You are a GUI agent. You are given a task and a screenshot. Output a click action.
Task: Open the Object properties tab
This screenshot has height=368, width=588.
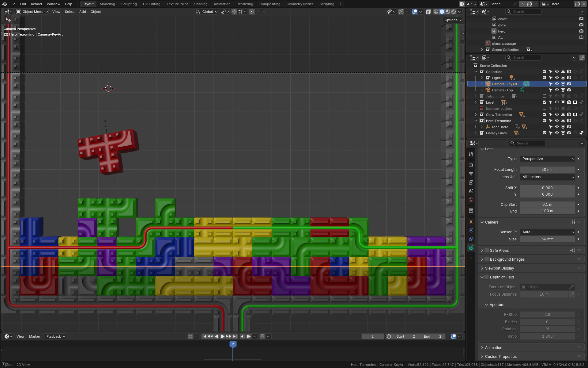[471, 222]
